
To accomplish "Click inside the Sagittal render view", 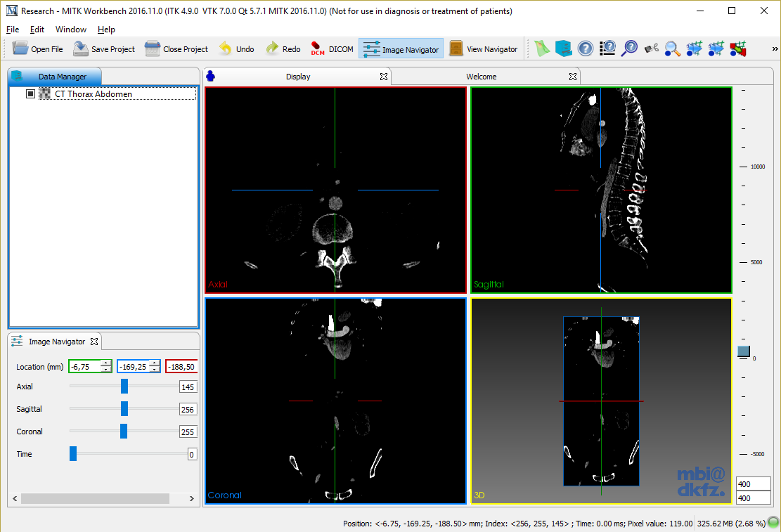I will (601, 190).
